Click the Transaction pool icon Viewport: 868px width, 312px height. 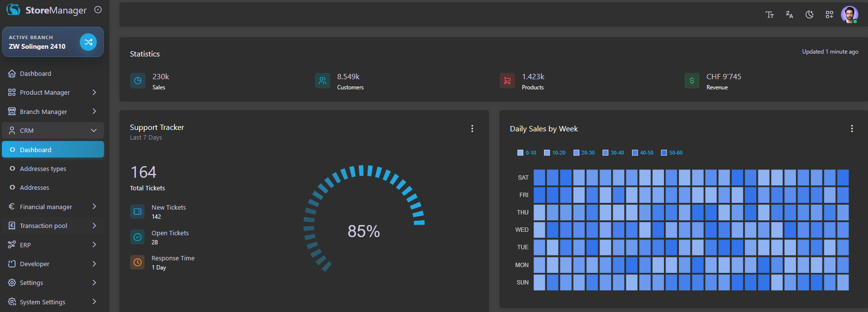(12, 226)
